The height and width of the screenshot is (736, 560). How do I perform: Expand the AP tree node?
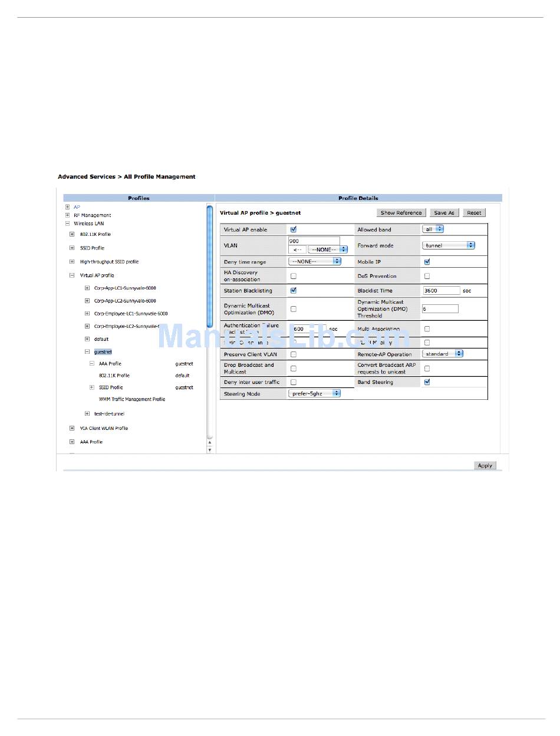coord(67,207)
